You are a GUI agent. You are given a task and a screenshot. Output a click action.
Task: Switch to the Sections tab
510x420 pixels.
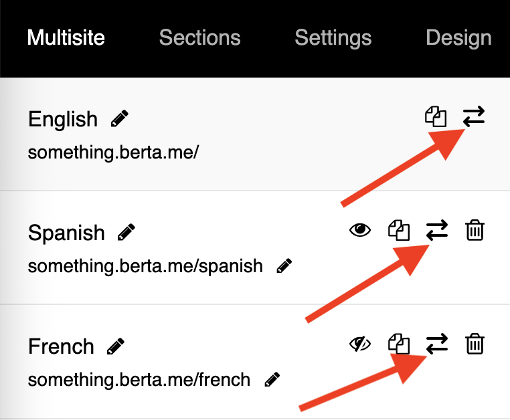coord(199,37)
